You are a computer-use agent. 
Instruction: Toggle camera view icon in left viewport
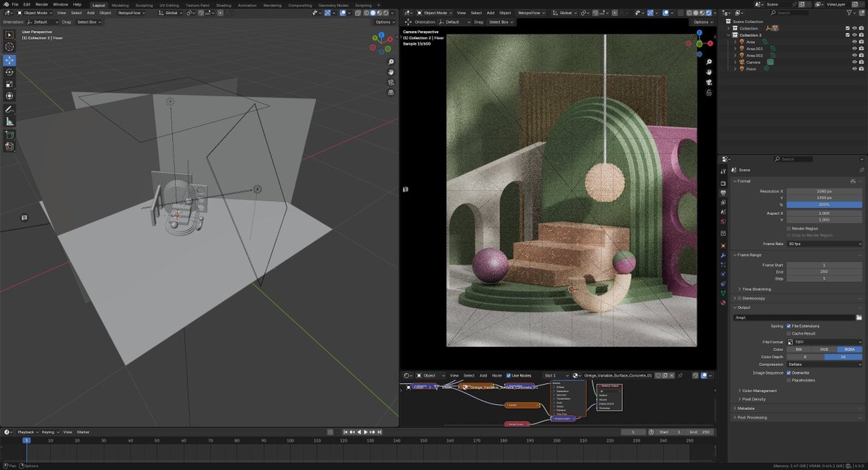(391, 82)
